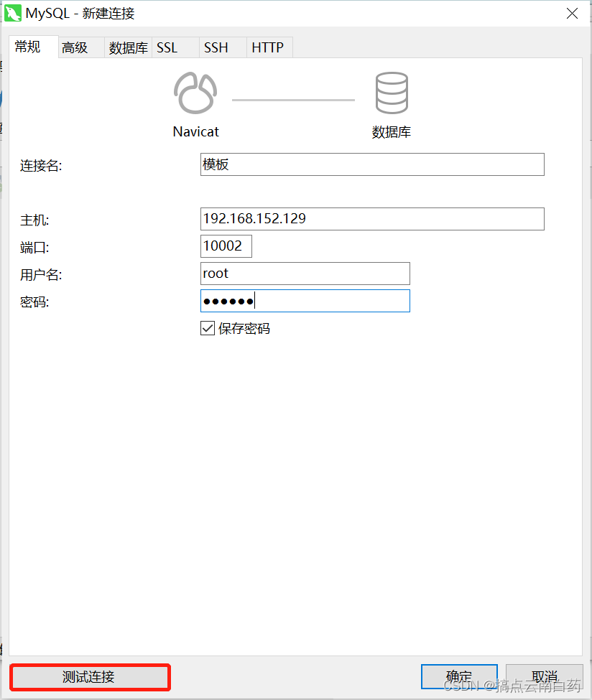Open the 高级 tab

pyautogui.click(x=81, y=48)
